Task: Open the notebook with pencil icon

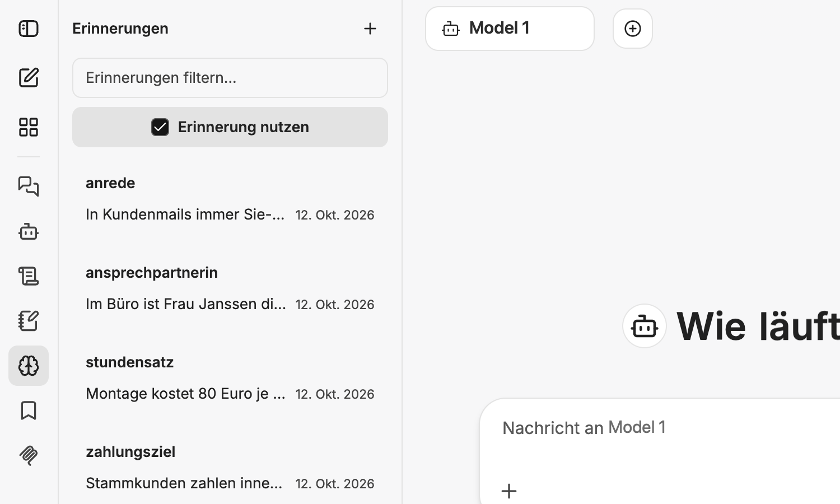Action: pos(29,321)
